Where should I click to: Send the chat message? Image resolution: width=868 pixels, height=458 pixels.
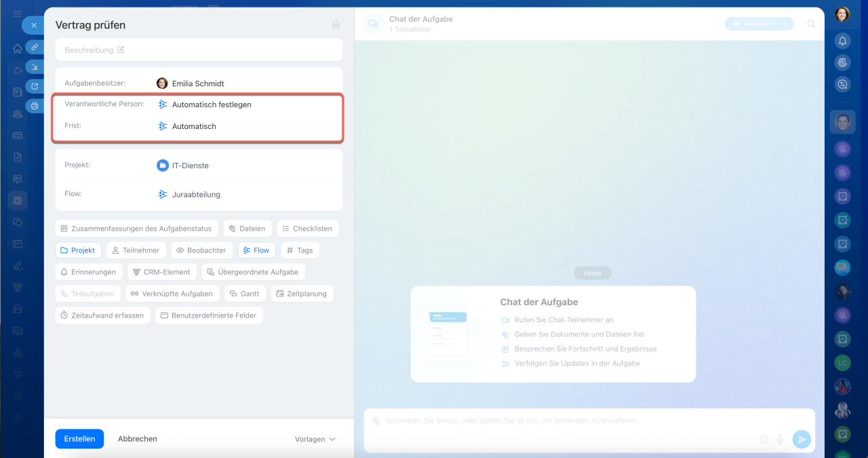[x=802, y=440]
